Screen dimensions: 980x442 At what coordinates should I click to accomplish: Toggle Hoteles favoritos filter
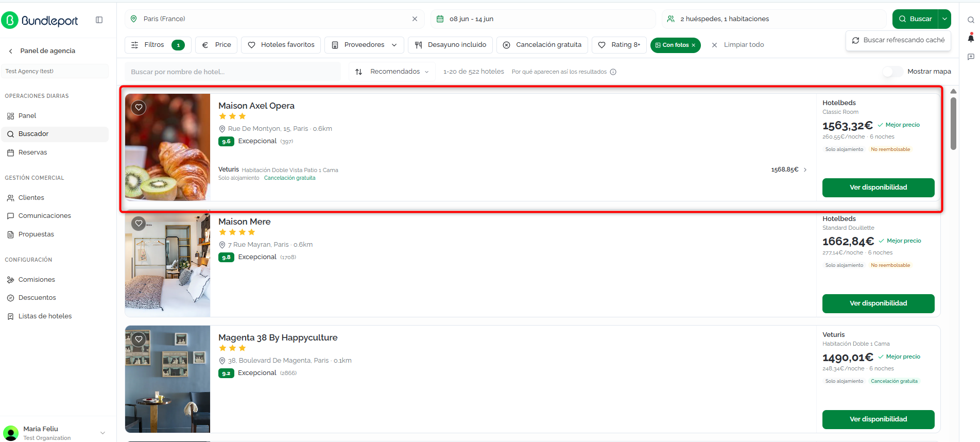(281, 45)
